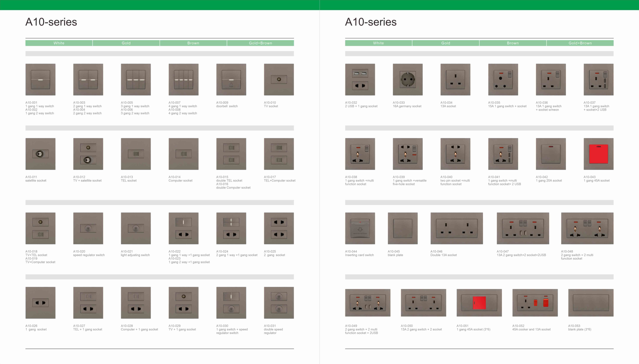Select the Gold+Brown tab on right page

(580, 43)
